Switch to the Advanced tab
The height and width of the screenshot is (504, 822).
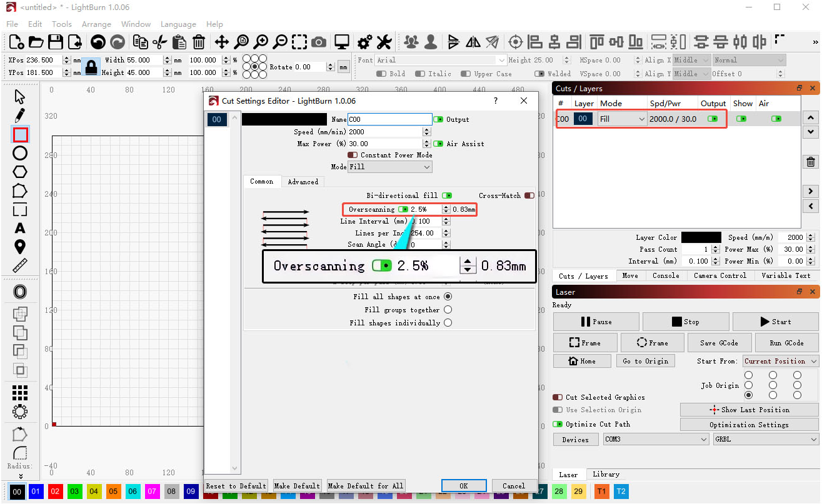tap(303, 182)
